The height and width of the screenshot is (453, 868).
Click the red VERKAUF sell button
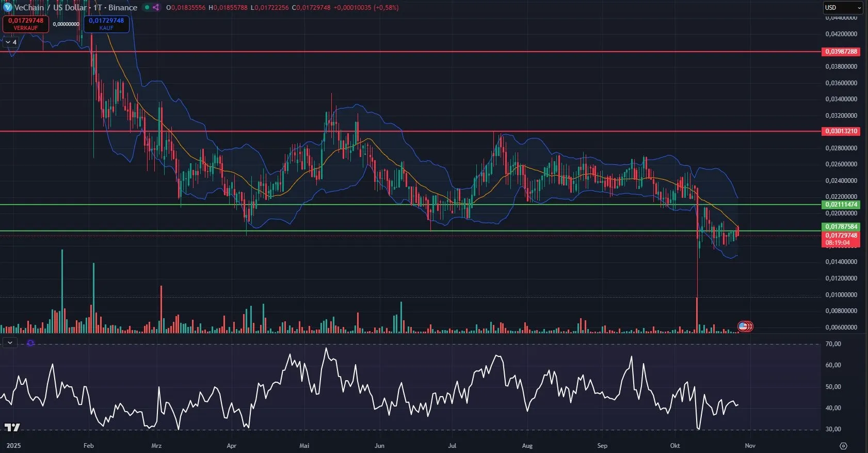pos(26,24)
